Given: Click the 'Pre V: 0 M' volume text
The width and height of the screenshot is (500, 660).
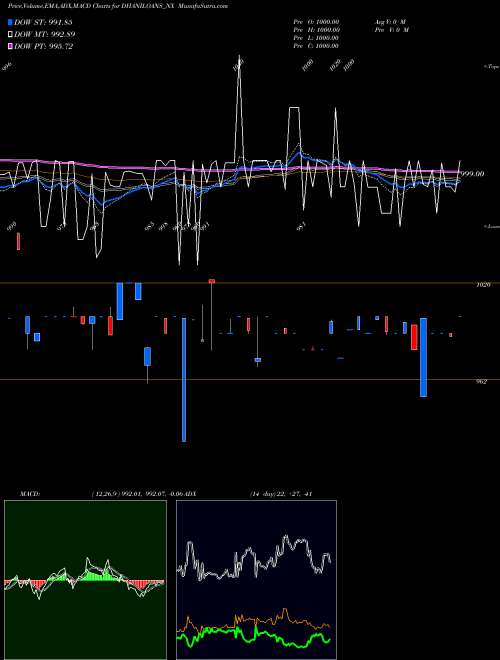Looking at the screenshot, I should pyautogui.click(x=392, y=30).
